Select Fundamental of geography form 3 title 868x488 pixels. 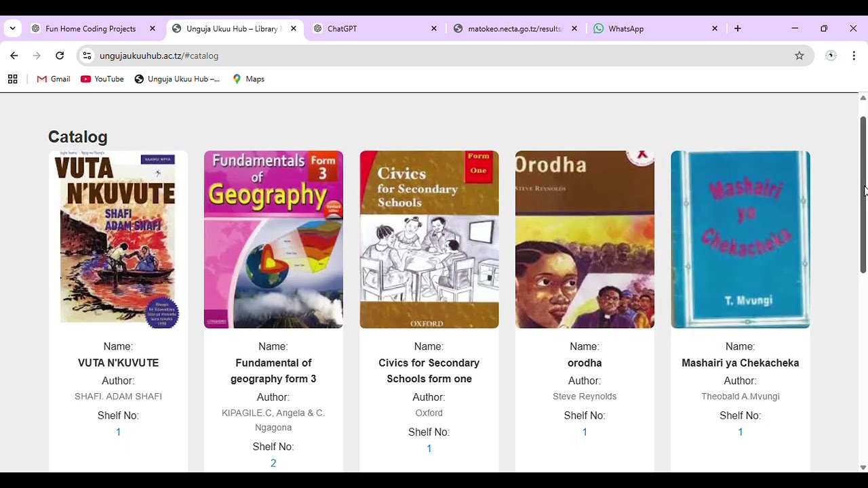point(273,371)
